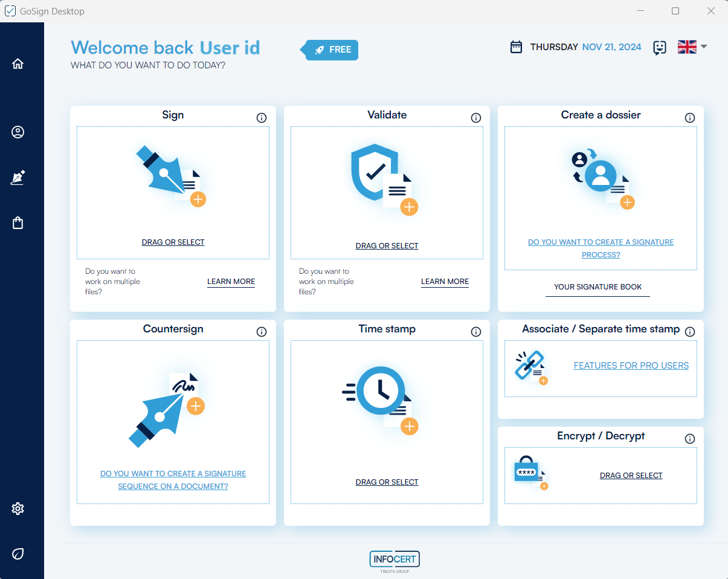Select the signature pen sidebar icon
Image resolution: width=728 pixels, height=579 pixels.
point(18,178)
